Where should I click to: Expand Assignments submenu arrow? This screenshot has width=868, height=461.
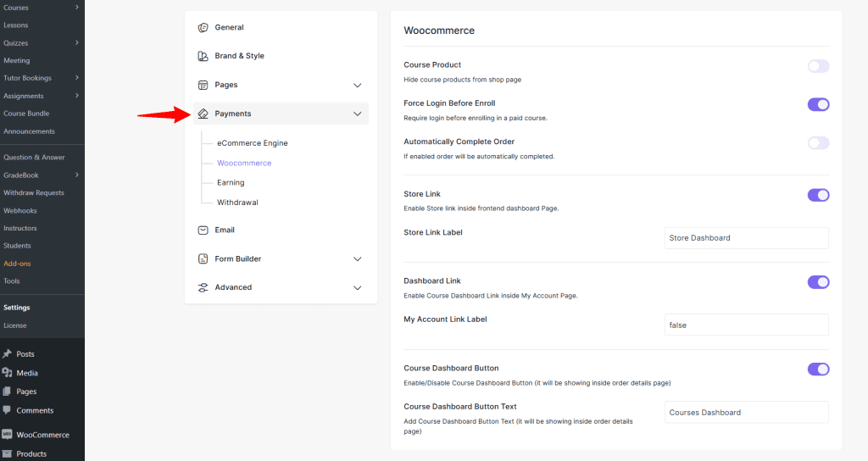point(77,96)
